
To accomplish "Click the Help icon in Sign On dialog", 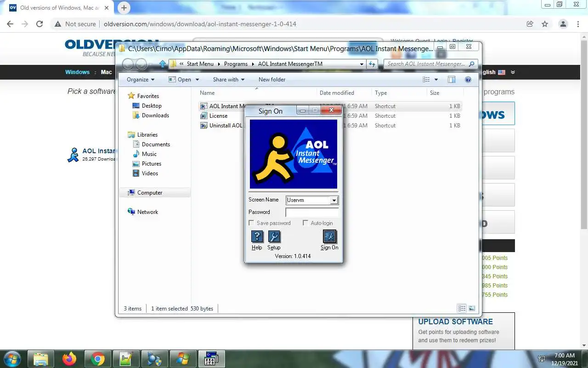I will [257, 236].
